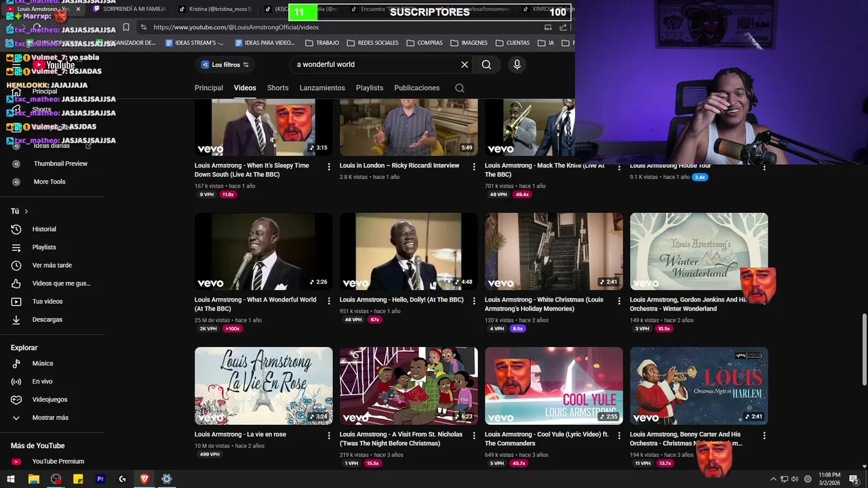Screen dimensions: 868x488
Task: Open 'Louis in London – Ricky Riccardi Interview' title
Action: 399,165
